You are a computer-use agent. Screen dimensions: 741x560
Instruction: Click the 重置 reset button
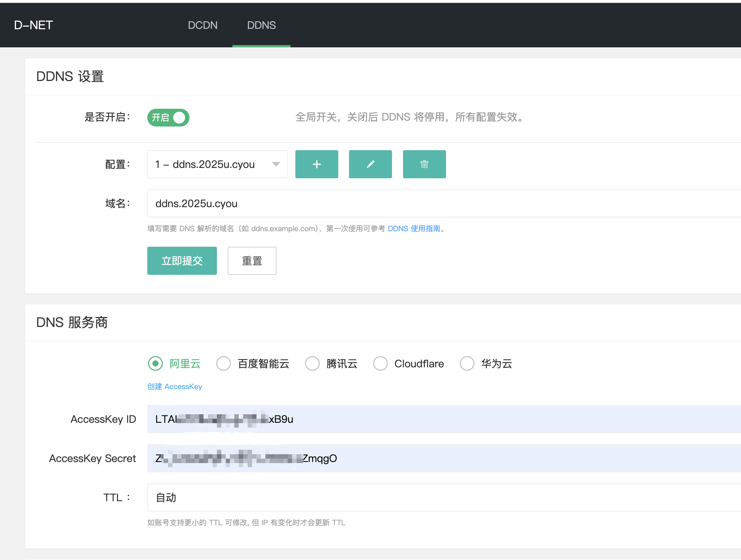click(252, 261)
